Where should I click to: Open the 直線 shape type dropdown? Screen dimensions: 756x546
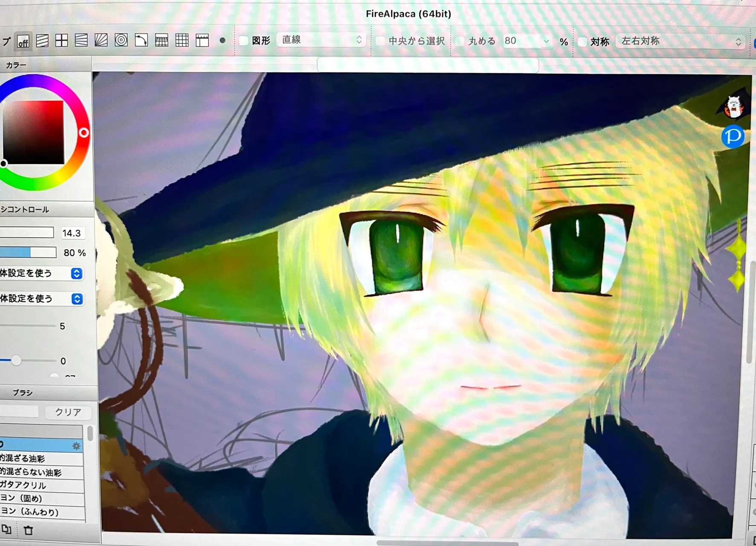pos(322,40)
